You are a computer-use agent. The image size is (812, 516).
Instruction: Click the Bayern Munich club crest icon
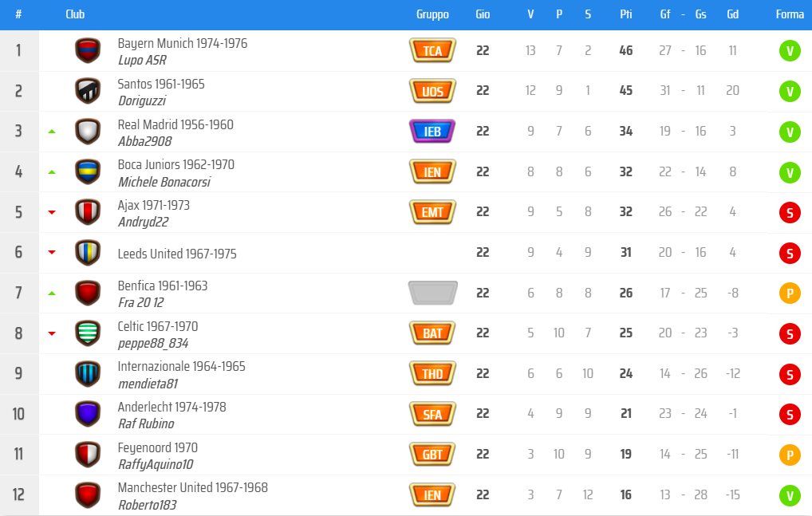(x=88, y=50)
